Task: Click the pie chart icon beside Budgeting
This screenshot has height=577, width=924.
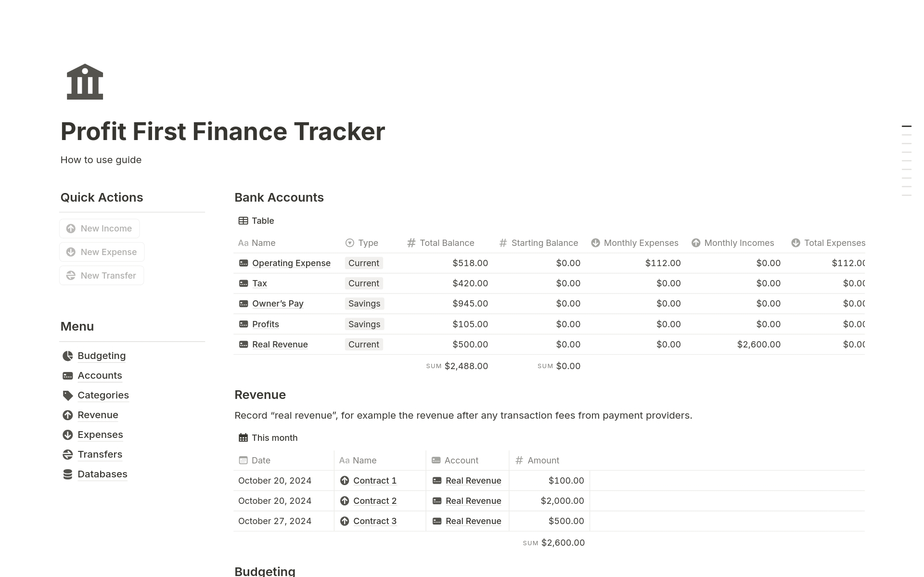Action: pyautogui.click(x=68, y=356)
